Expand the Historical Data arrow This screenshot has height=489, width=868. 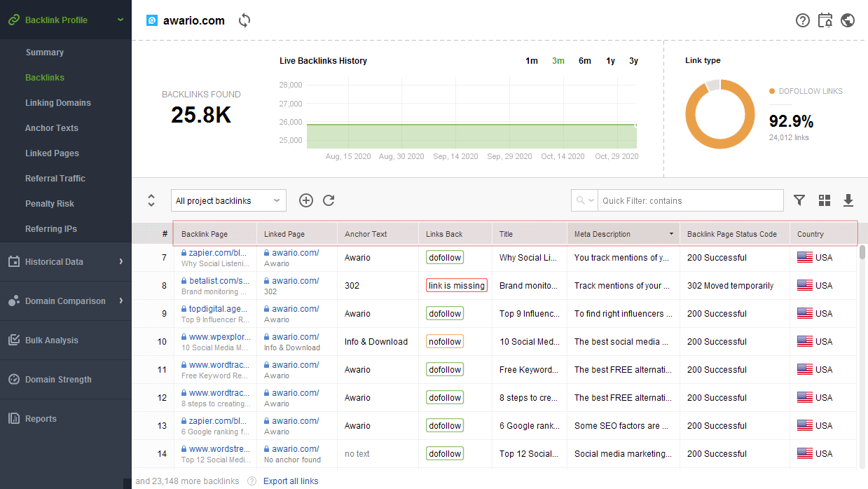pos(120,261)
